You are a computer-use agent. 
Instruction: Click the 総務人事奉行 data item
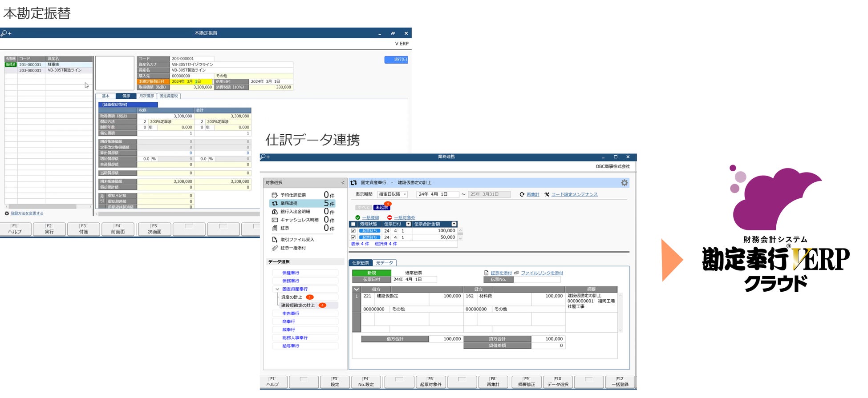305,338
